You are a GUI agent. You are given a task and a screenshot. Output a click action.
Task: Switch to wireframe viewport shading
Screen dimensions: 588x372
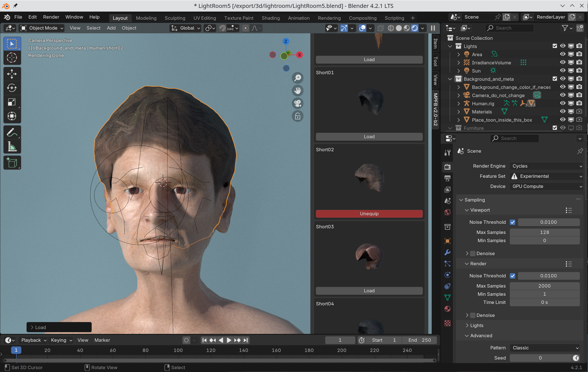(391, 28)
